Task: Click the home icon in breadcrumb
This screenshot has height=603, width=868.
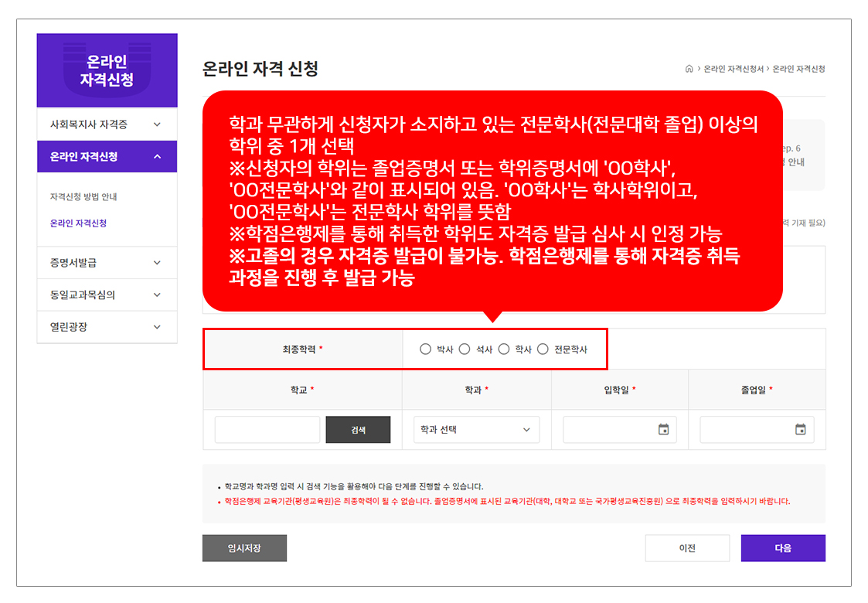Action: [689, 69]
